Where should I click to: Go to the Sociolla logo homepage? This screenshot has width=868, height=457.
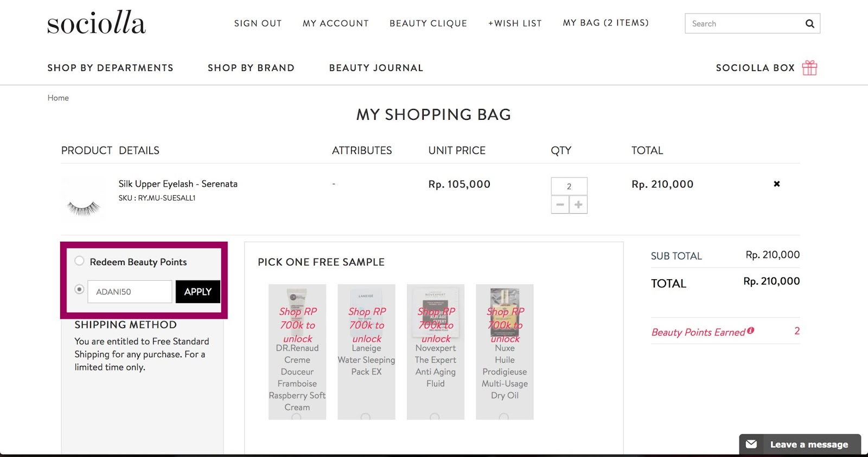(x=97, y=23)
